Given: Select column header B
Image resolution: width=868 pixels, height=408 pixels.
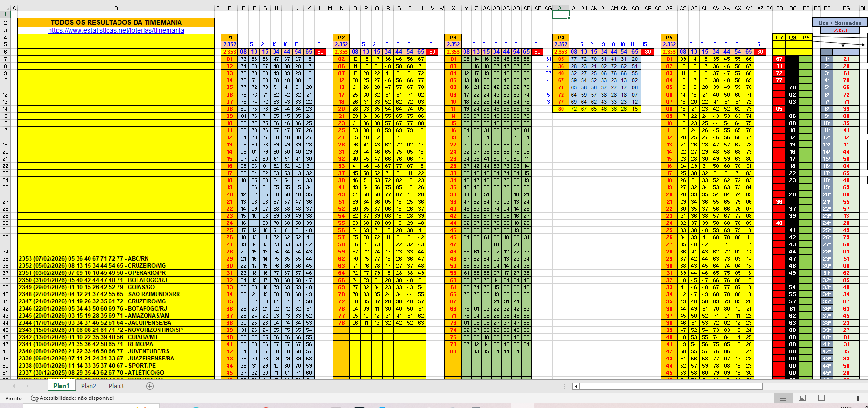Looking at the screenshot, I should point(116,8).
